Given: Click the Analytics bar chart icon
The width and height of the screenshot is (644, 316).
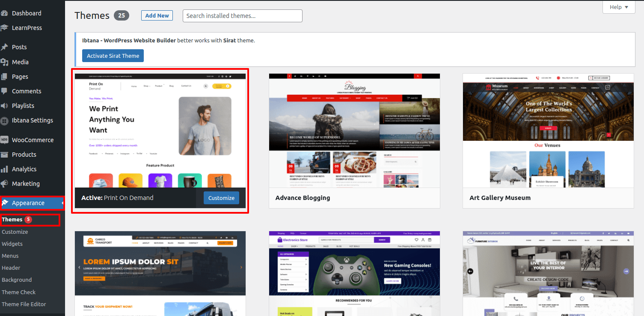Looking at the screenshot, I should tap(4, 169).
